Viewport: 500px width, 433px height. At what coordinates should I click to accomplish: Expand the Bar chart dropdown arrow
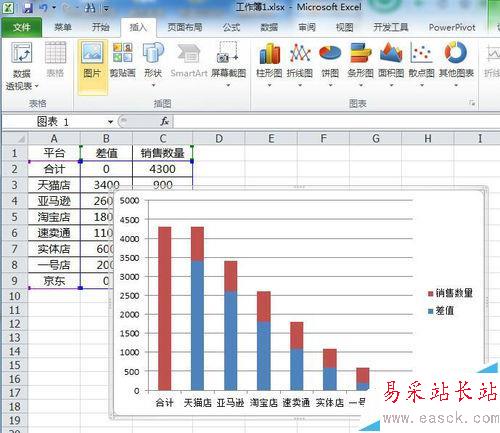click(x=361, y=85)
